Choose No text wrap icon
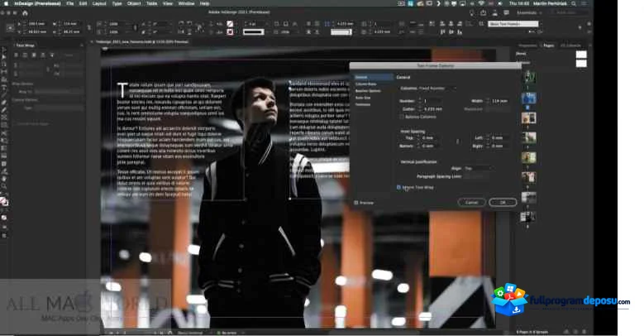Viewport: 644px width, 336px height. [x=16, y=55]
